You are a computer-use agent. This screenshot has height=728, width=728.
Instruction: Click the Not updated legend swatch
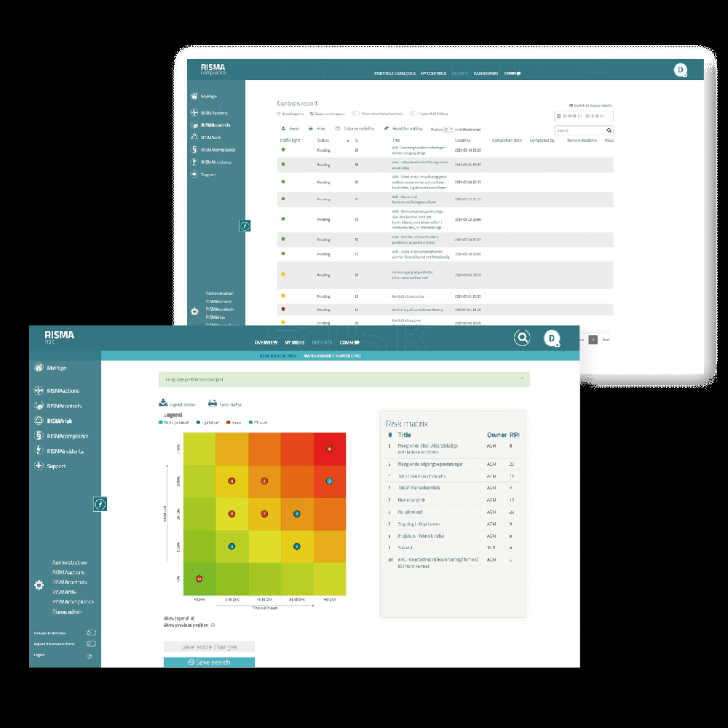[161, 422]
